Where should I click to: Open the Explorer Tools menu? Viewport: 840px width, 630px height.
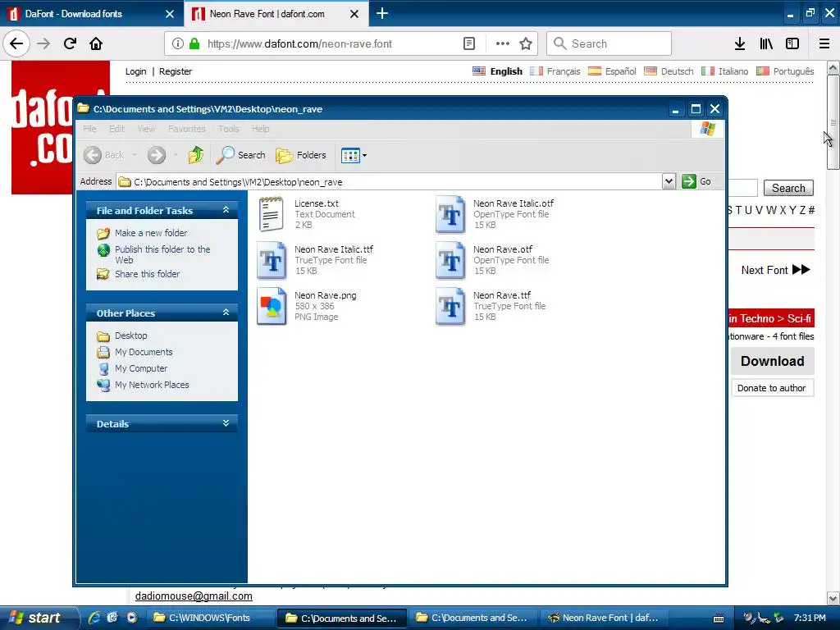[x=229, y=129]
